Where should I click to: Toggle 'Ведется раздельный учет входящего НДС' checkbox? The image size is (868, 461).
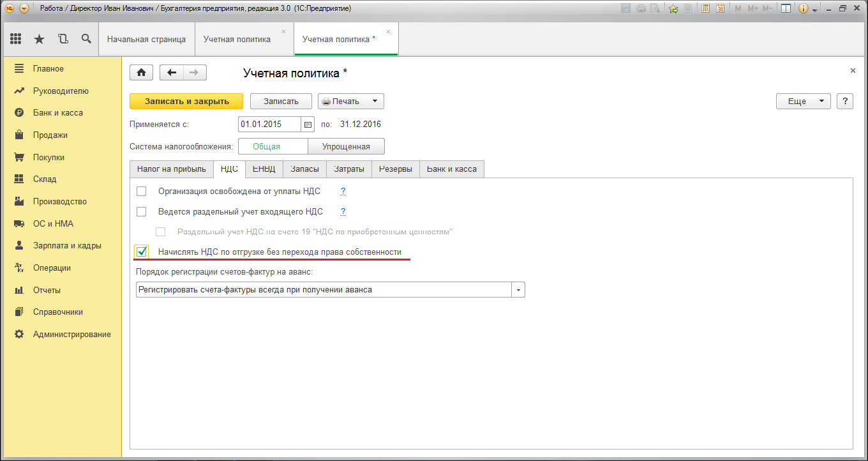142,211
